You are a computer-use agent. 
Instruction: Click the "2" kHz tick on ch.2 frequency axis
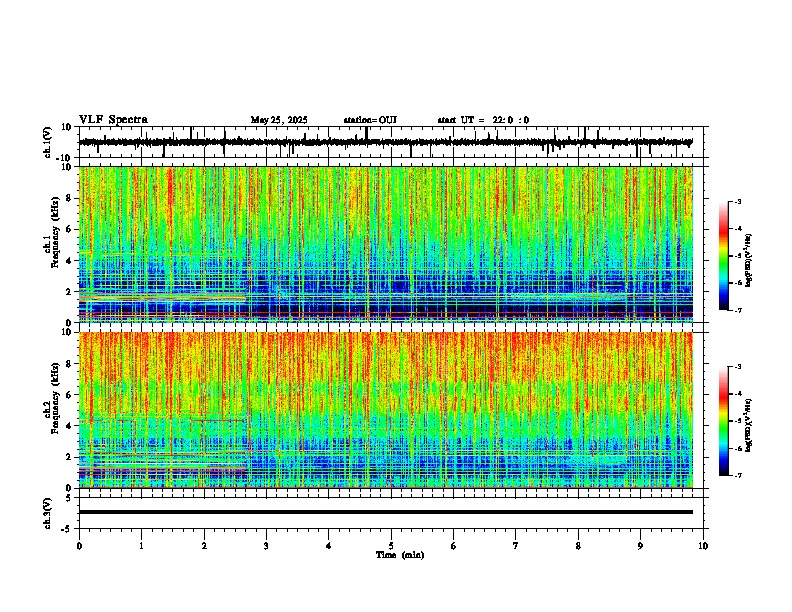click(70, 457)
